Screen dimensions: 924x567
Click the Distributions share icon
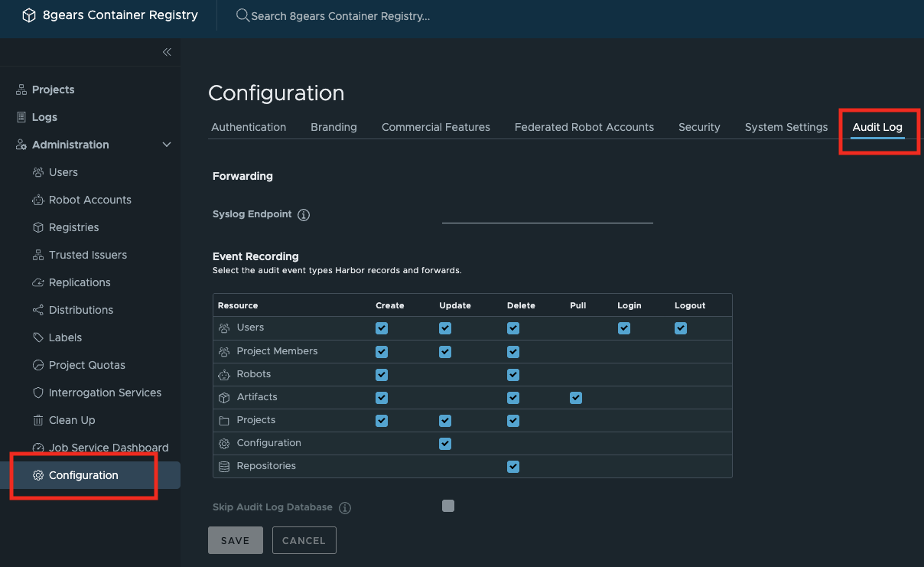(38, 310)
